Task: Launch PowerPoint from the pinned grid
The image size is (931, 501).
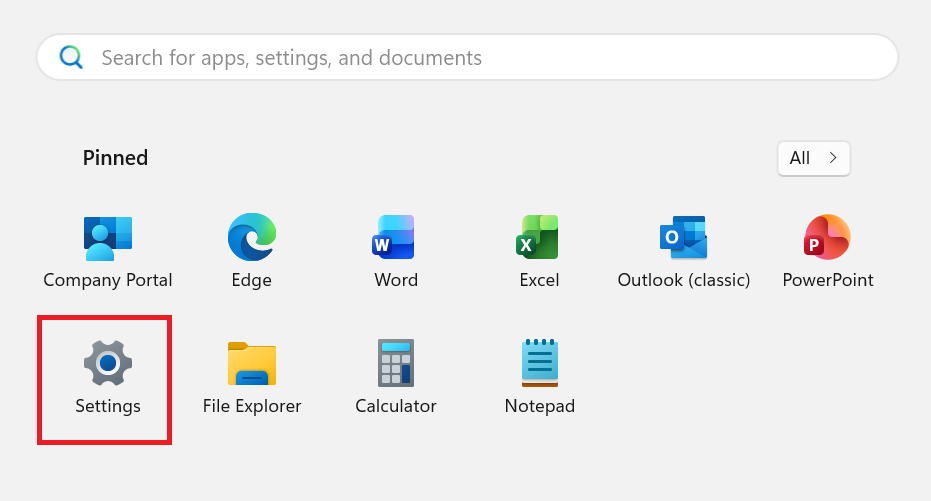Action: click(x=827, y=237)
